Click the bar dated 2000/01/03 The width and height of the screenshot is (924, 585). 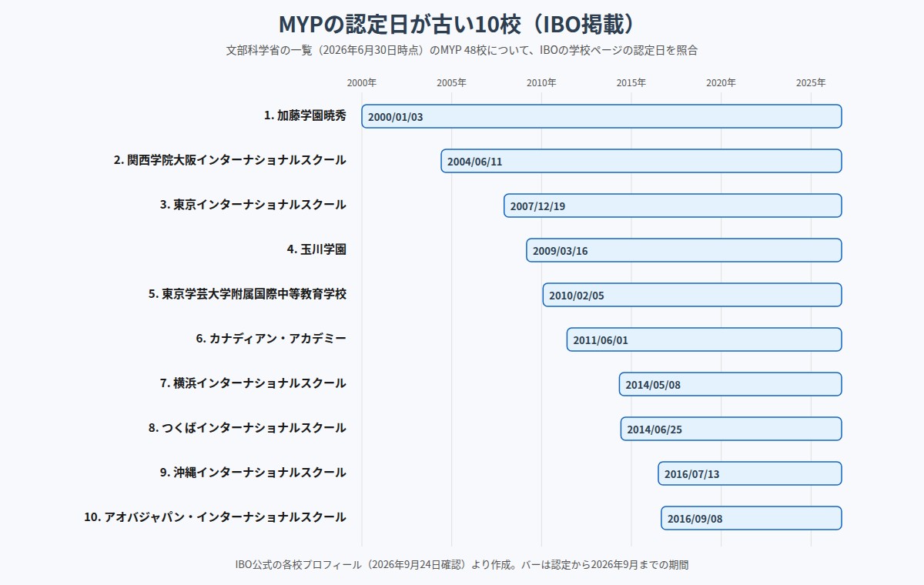601,116
